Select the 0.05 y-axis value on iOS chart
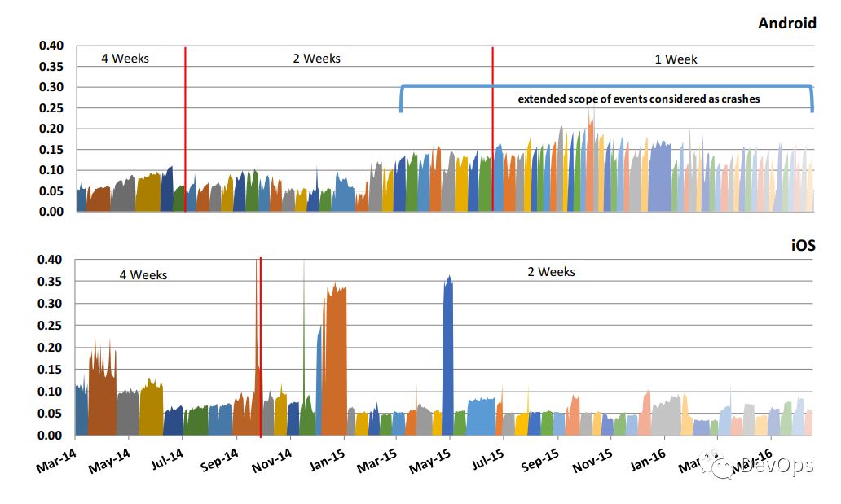 click(50, 414)
